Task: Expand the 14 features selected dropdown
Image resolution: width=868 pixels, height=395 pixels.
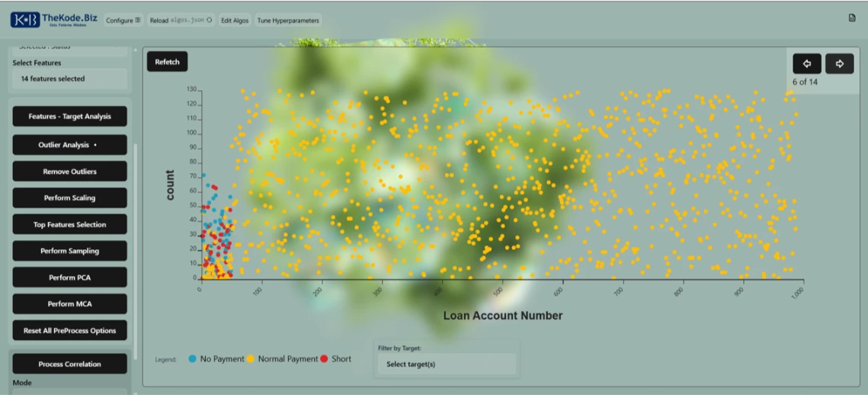Action: [69, 79]
